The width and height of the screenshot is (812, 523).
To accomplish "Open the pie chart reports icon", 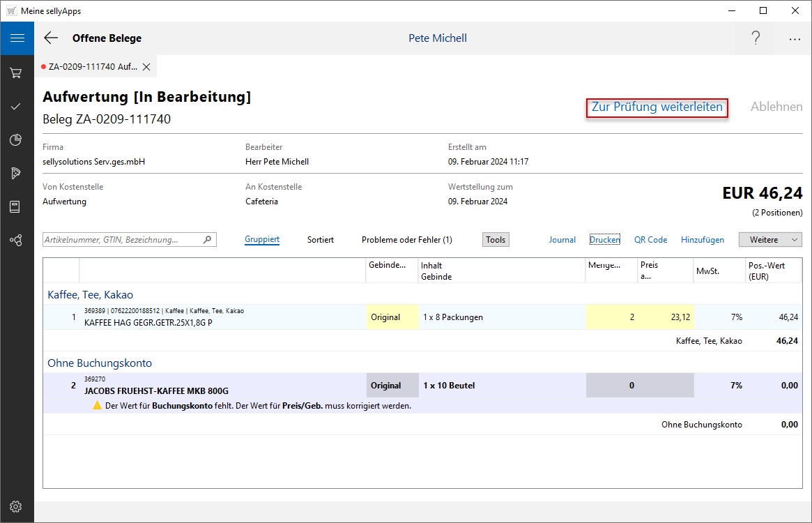I will (x=15, y=140).
